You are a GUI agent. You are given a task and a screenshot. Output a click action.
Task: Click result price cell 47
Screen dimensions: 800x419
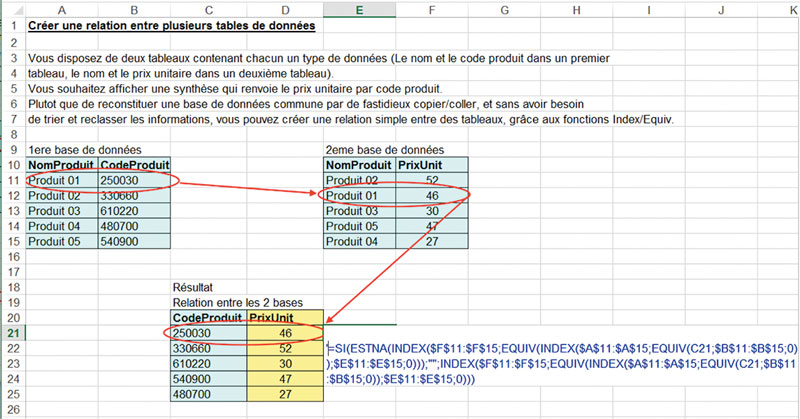coord(285,379)
